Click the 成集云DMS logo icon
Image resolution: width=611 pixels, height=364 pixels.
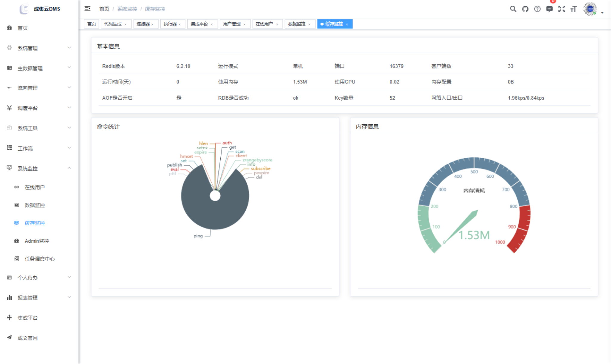tap(24, 9)
